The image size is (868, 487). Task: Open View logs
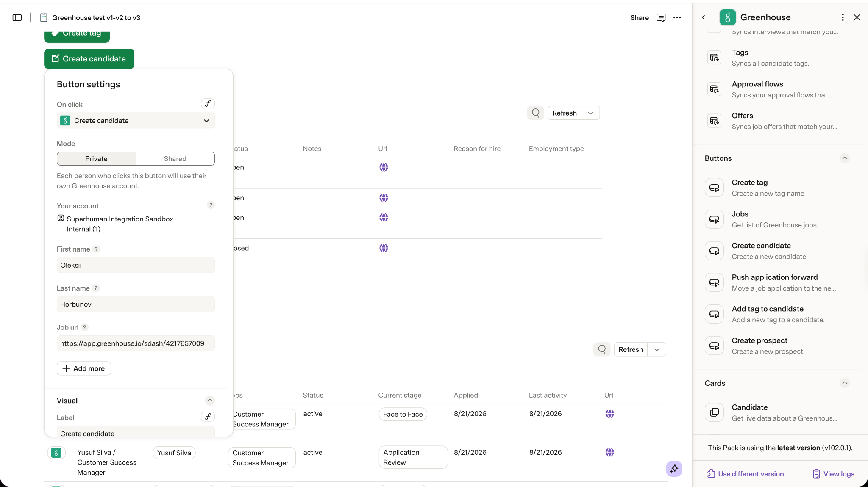(833, 474)
